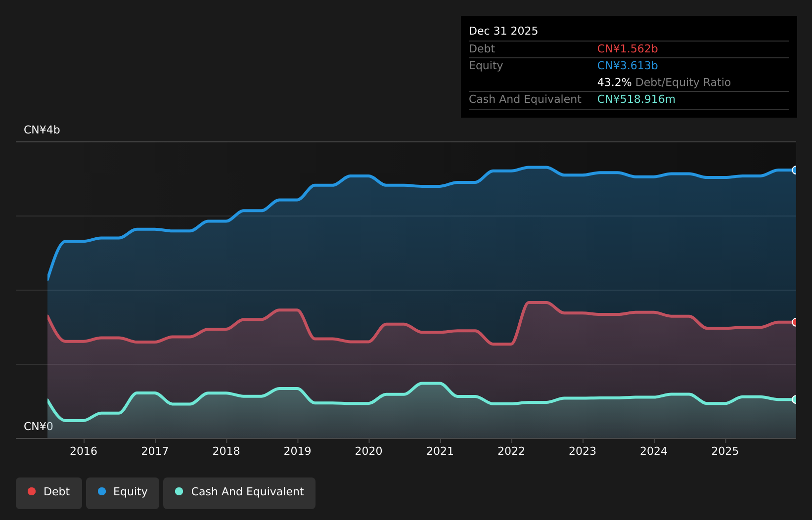The width and height of the screenshot is (812, 520).
Task: Click the CN¥1.562b debt value
Action: tap(628, 49)
